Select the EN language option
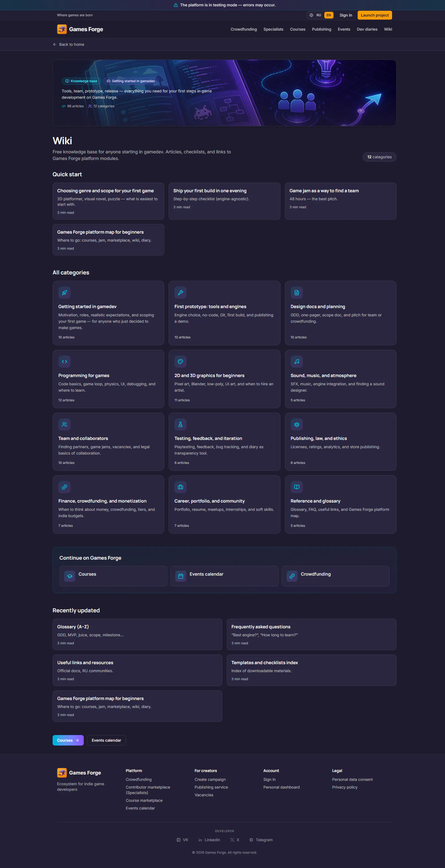Viewport: 445px width, 868px height. tap(329, 15)
